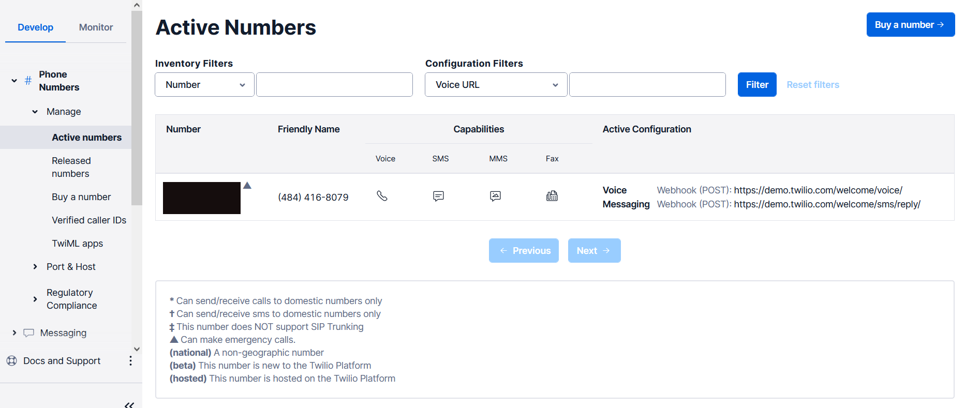Open the Voice URL configuration dropdown
Screen dimensions: 980x408
496,85
